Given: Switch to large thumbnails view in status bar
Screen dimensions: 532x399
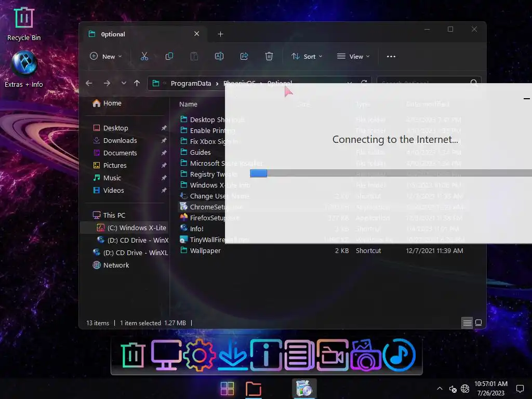Looking at the screenshot, I should click(x=478, y=323).
